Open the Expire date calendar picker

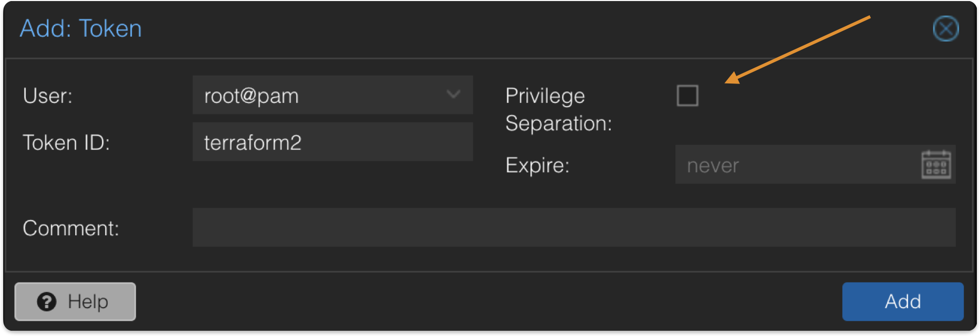click(x=936, y=165)
